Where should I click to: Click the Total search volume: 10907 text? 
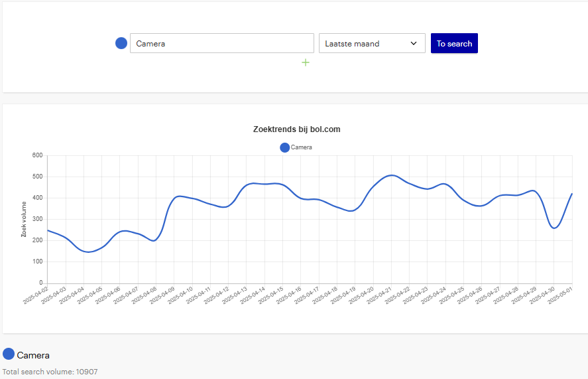point(50,372)
